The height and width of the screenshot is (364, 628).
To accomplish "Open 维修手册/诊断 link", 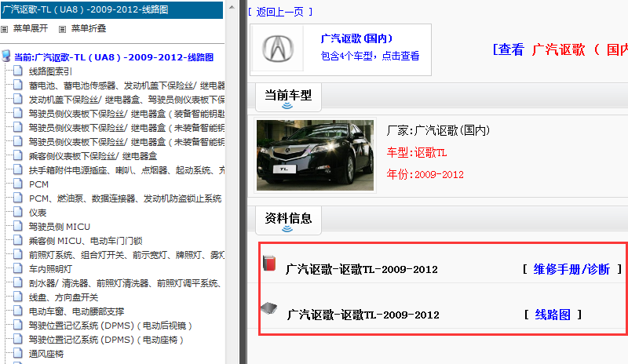I will click(571, 269).
